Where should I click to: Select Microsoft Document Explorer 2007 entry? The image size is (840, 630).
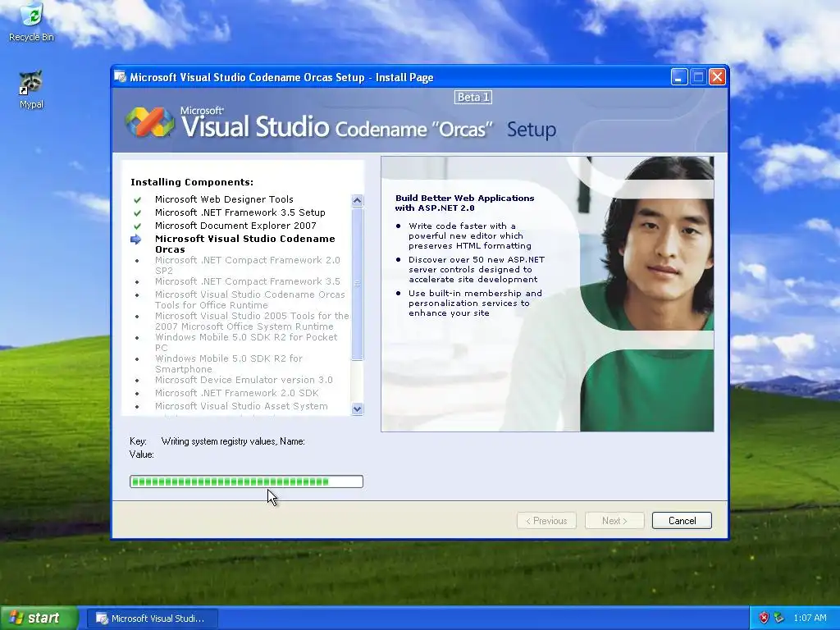(235, 226)
